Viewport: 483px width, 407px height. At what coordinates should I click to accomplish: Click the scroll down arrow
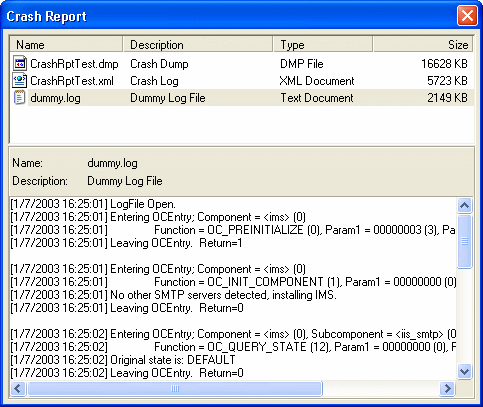[464, 371]
